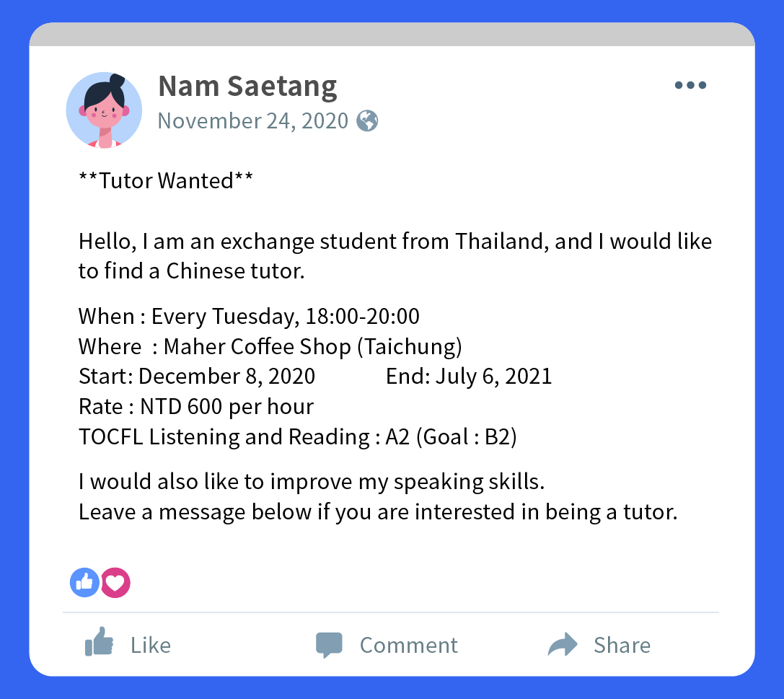Click the Share button label
This screenshot has width=784, height=699.
[x=622, y=645]
